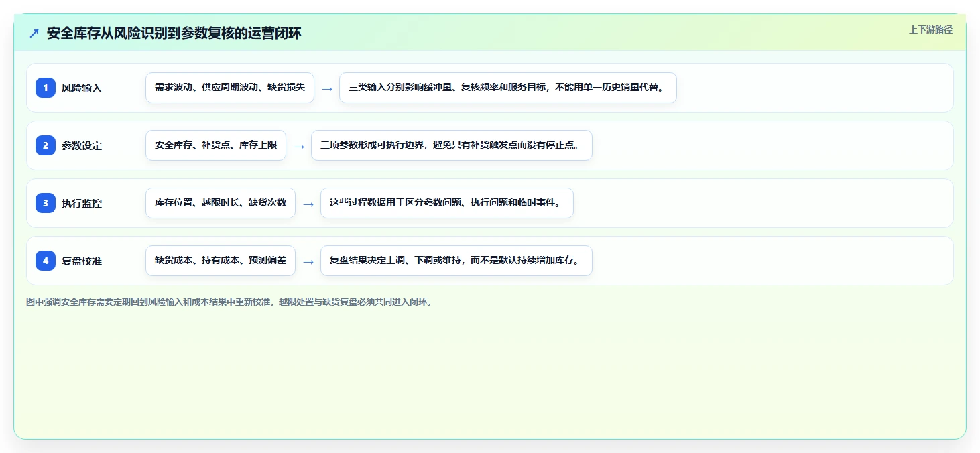Click the arrow in the 参数设定 row
Viewport: 980px width, 453px height.
[298, 146]
